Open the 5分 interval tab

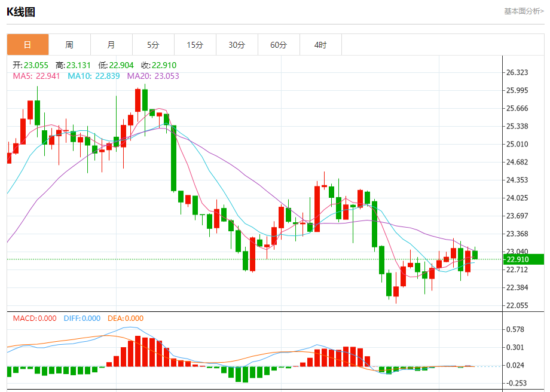[153, 45]
